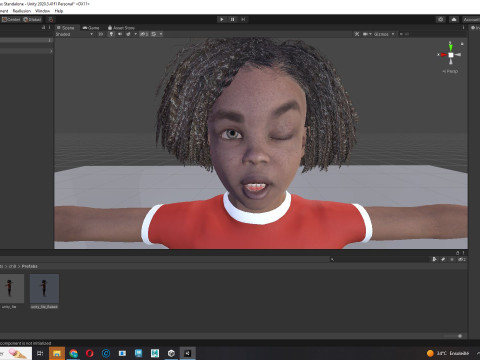Open File Explorer from taskbar

(x=57, y=353)
